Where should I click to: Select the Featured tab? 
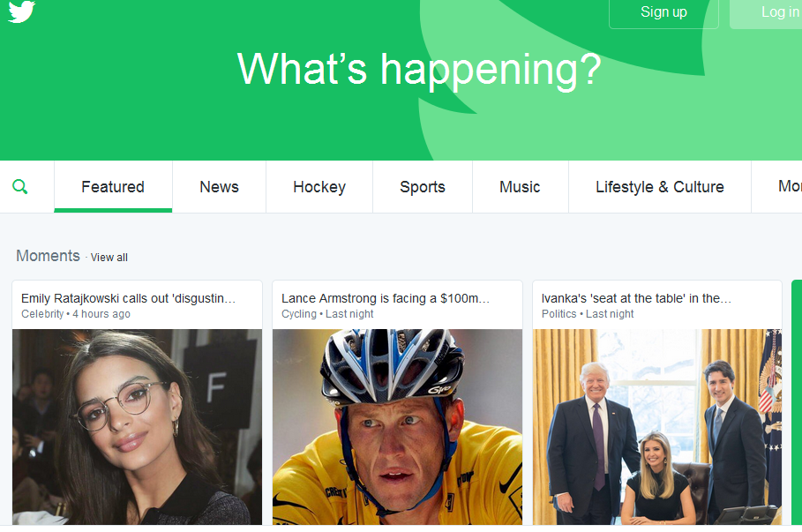(x=113, y=187)
